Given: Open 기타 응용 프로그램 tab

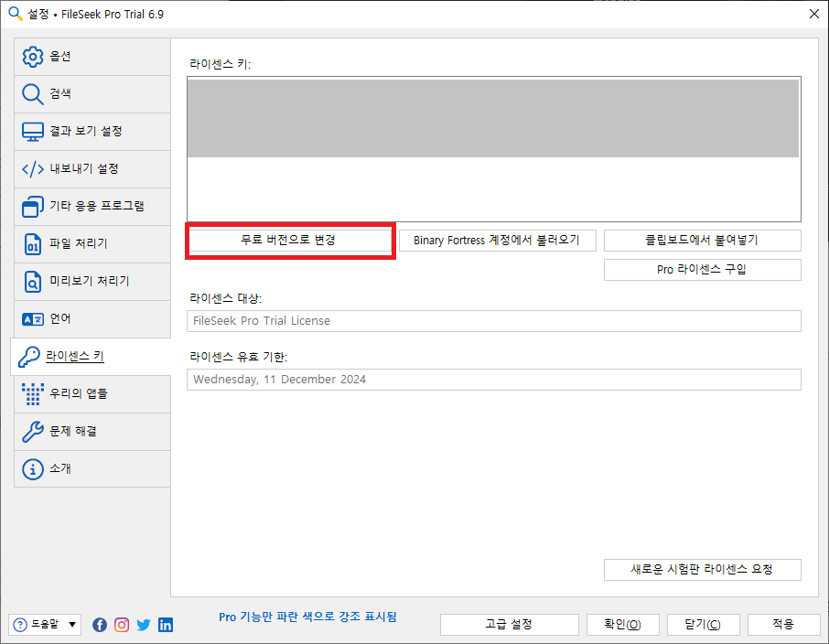Looking at the screenshot, I should click(x=92, y=207).
